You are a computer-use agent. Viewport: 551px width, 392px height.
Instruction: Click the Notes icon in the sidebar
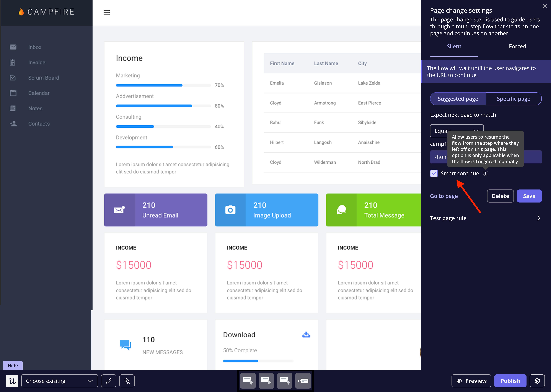coord(13,108)
